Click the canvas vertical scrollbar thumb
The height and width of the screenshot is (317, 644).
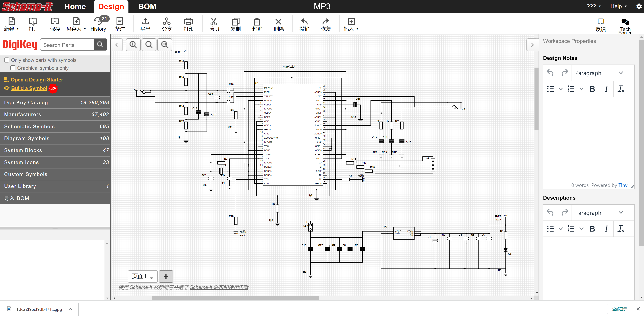point(536,99)
